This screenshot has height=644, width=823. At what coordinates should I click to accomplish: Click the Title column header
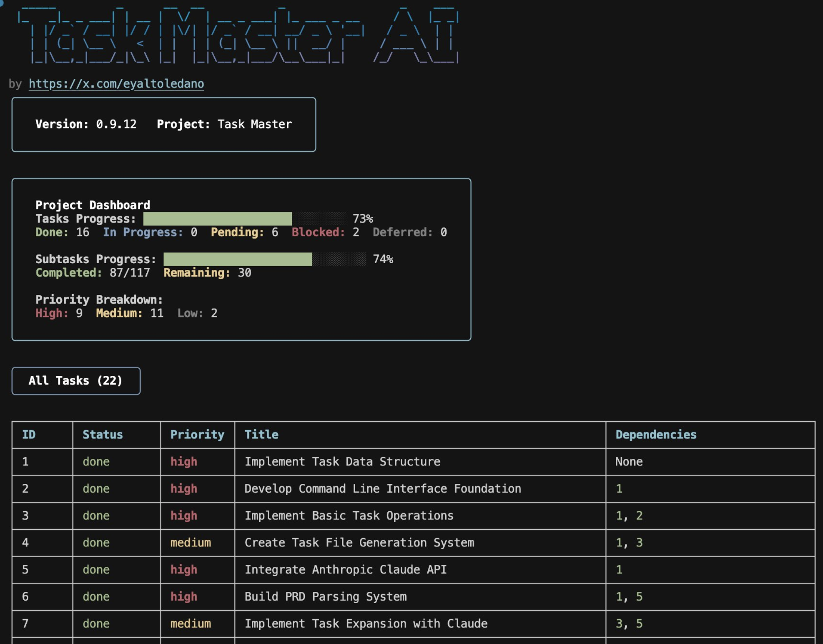pos(261,435)
